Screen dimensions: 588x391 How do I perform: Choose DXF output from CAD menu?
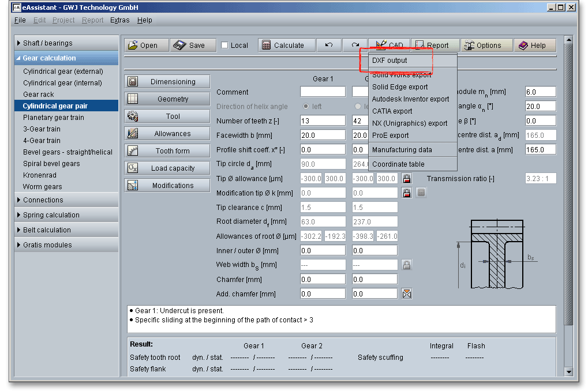[x=389, y=61]
